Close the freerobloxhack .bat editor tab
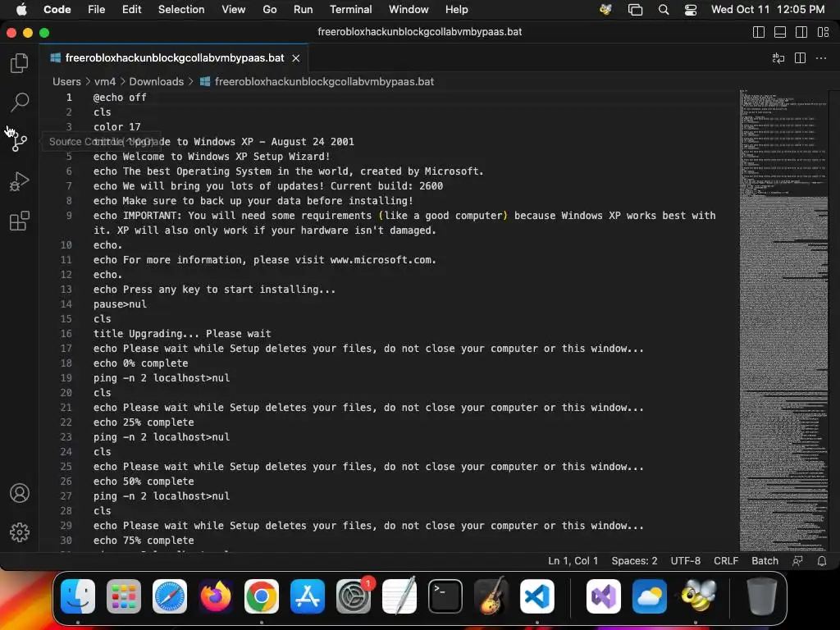 pyautogui.click(x=295, y=58)
